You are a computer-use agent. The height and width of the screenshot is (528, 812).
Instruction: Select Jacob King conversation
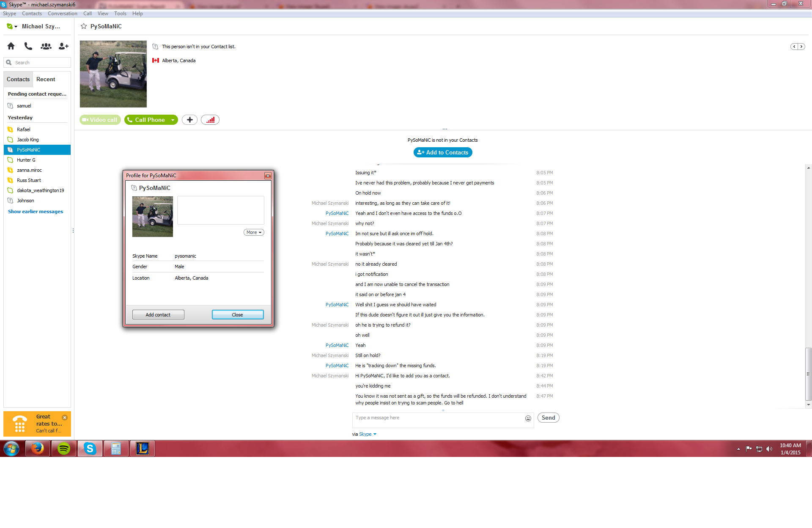(37, 140)
